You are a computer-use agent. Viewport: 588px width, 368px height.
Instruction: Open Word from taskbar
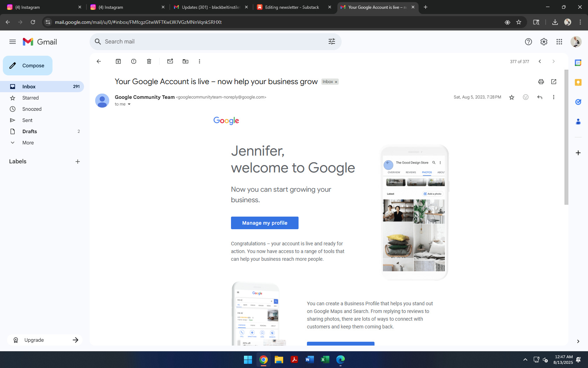310,360
